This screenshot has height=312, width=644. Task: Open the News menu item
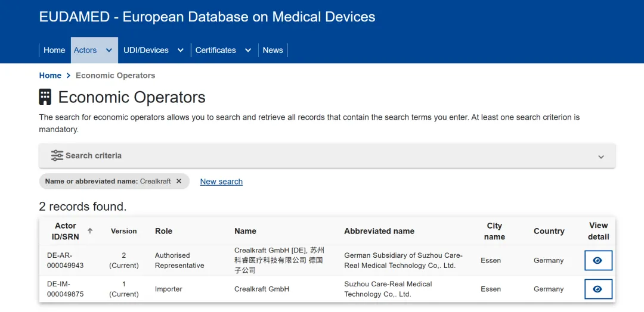273,50
